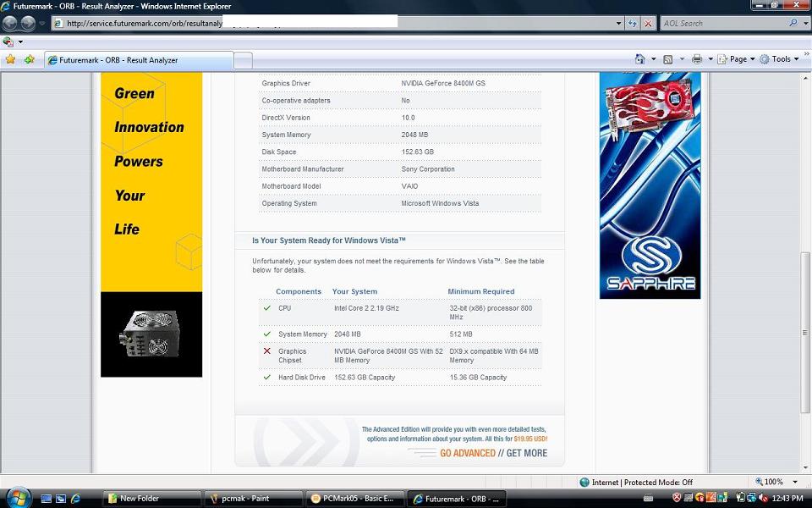Open a new blank tab
The height and width of the screenshot is (508, 812).
tap(243, 61)
